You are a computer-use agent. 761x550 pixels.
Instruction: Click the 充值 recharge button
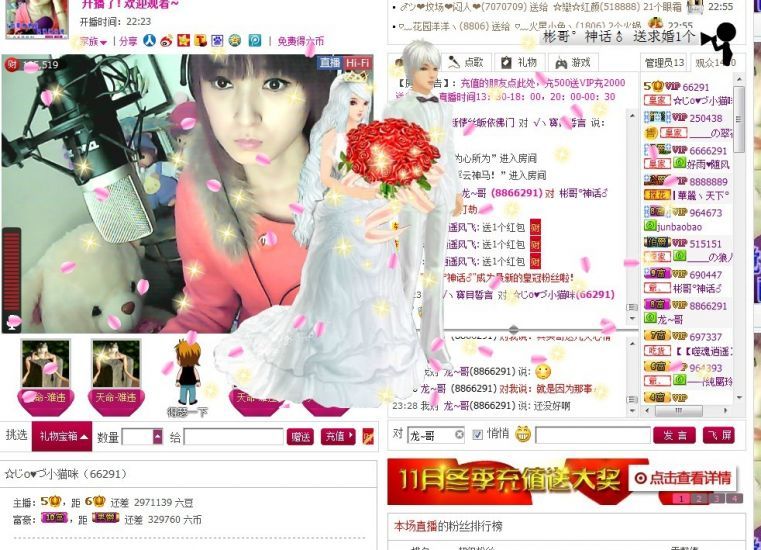click(x=338, y=436)
